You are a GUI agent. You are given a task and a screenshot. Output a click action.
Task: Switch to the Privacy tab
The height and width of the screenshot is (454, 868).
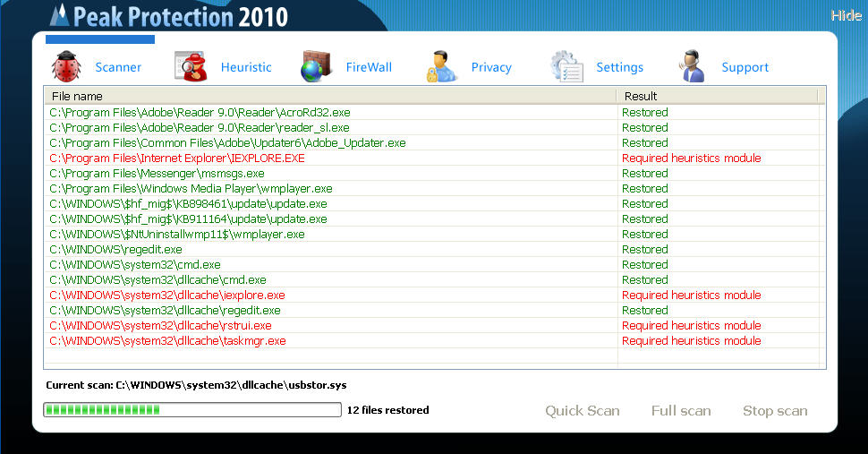pyautogui.click(x=491, y=67)
